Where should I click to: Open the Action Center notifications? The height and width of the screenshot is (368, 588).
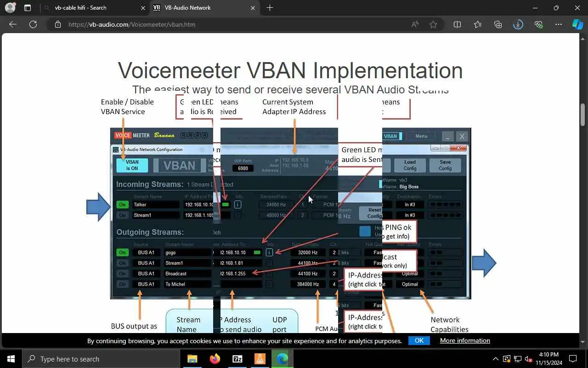pyautogui.click(x=573, y=359)
